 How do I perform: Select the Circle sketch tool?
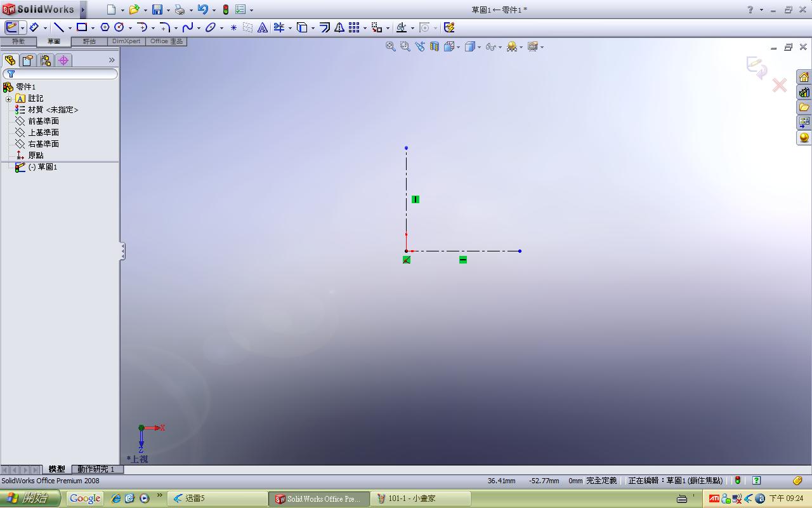[119, 27]
